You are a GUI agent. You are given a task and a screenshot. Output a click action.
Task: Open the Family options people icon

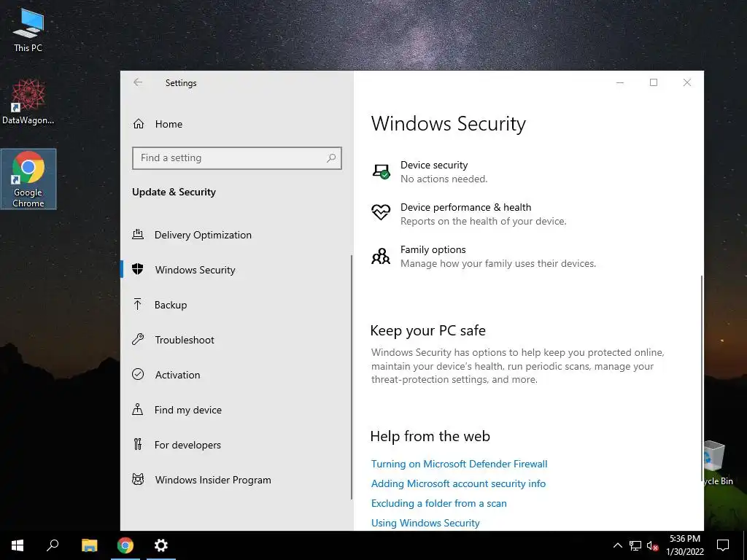381,256
